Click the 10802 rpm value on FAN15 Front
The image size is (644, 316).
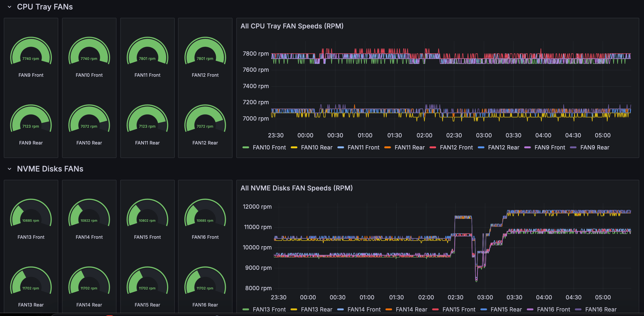pos(147,221)
